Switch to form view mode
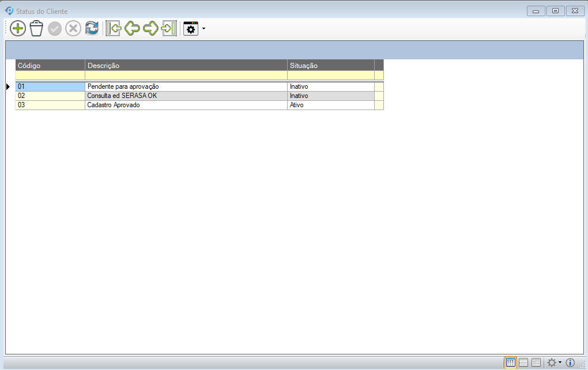Image resolution: width=588 pixels, height=370 pixels. 536,363
